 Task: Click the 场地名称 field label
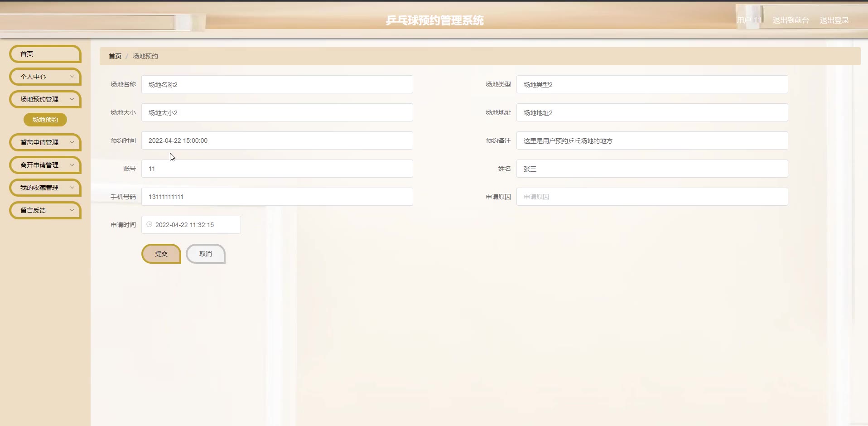[x=123, y=84]
